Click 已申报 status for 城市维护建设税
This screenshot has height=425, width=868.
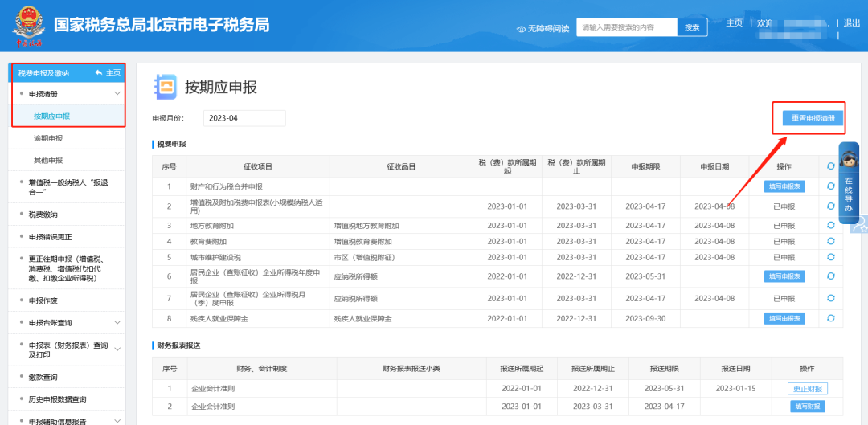[x=784, y=257]
